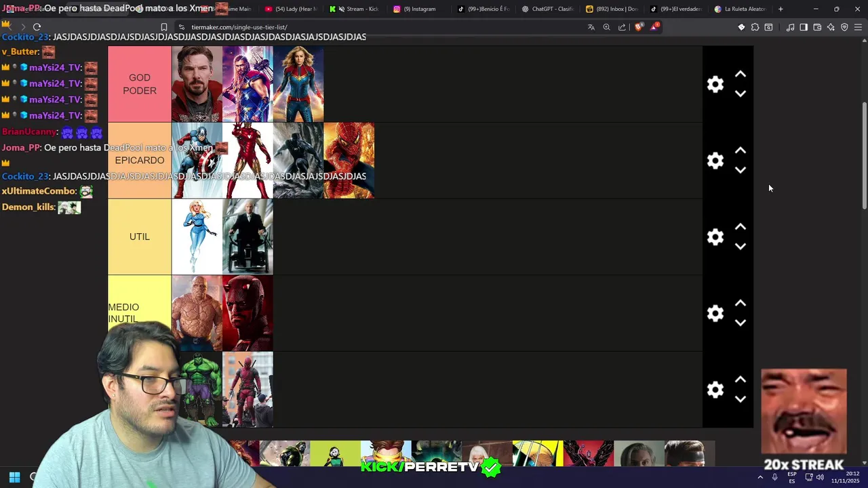Image resolution: width=868 pixels, height=488 pixels.
Task: Click the Captain America image in EPICARDO
Action: (197, 161)
